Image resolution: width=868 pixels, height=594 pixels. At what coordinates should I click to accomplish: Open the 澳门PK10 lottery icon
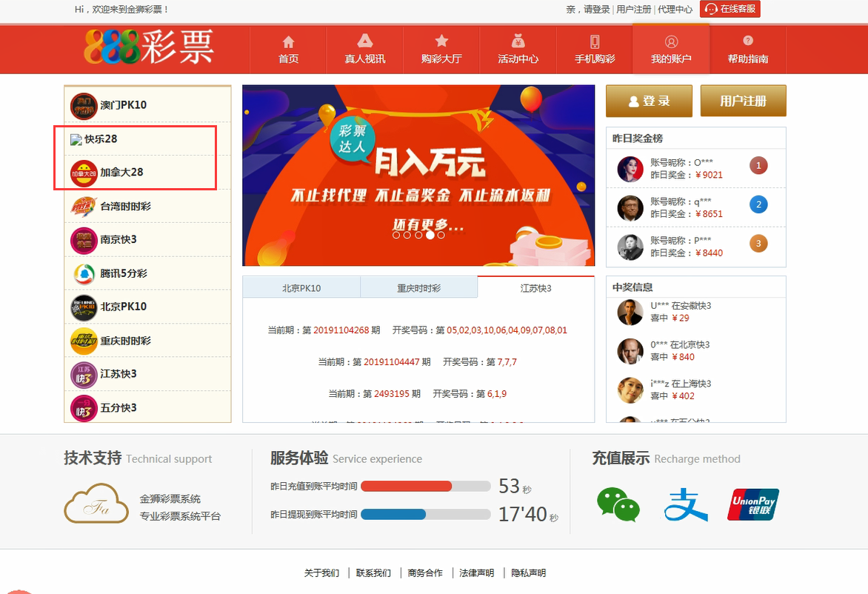point(84,105)
